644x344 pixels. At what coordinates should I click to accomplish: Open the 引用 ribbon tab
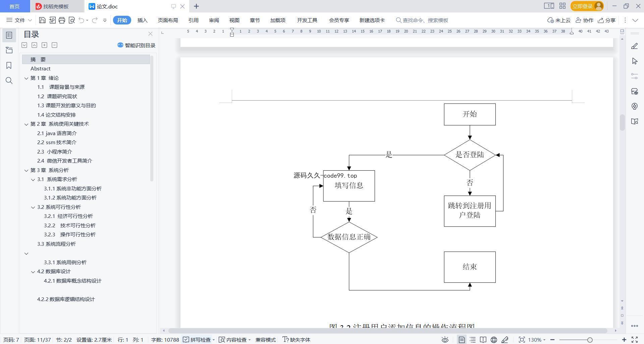(x=193, y=20)
